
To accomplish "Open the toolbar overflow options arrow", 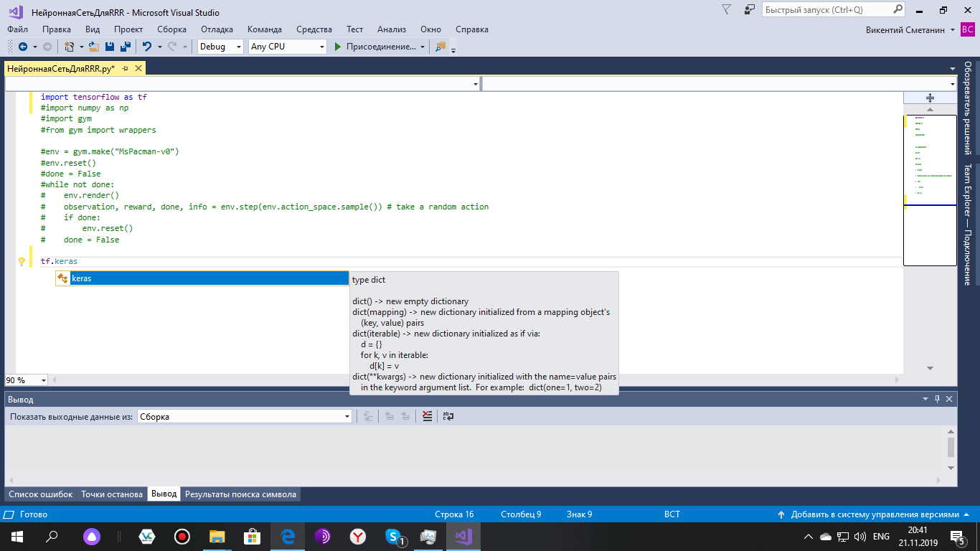I will click(453, 49).
